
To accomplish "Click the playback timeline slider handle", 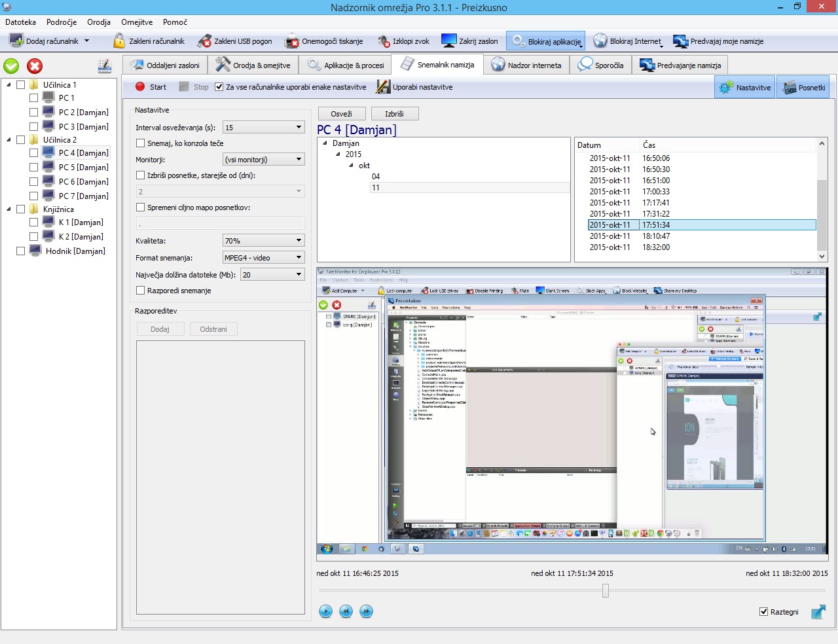I will (x=606, y=590).
